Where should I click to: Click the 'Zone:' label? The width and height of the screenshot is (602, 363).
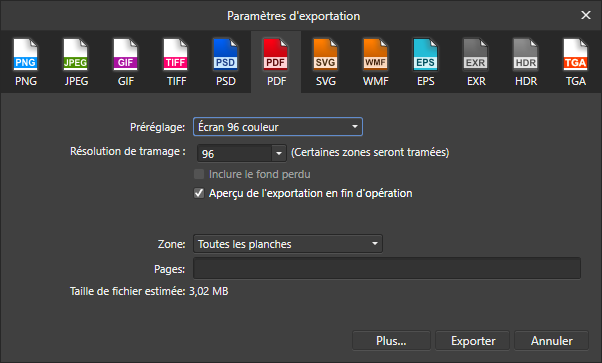[171, 244]
